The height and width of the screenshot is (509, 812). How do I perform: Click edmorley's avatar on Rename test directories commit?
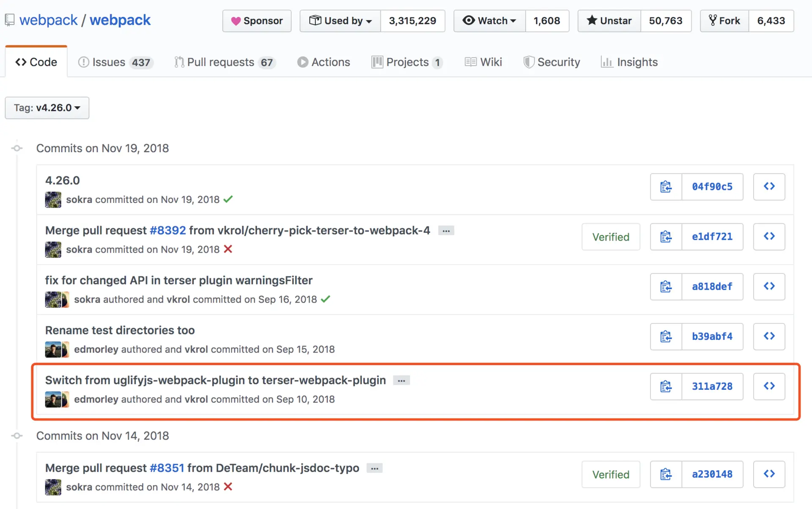53,349
